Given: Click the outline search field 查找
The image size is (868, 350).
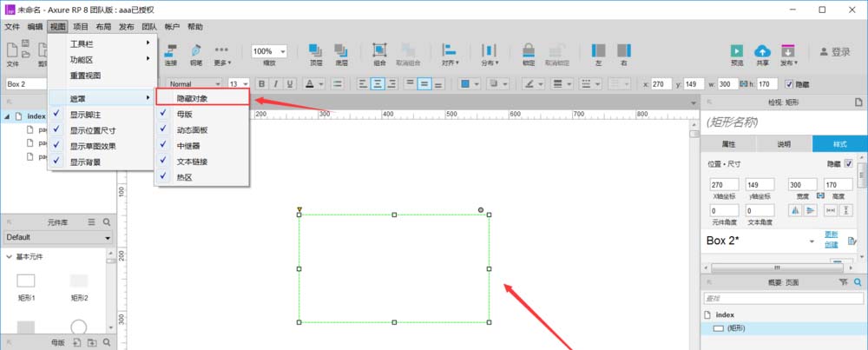Looking at the screenshot, I should point(782,299).
